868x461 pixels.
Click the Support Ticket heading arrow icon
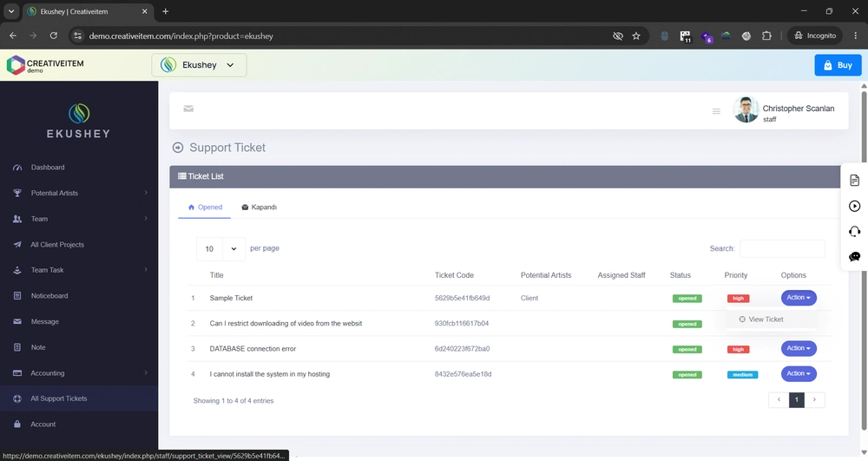pyautogui.click(x=178, y=148)
